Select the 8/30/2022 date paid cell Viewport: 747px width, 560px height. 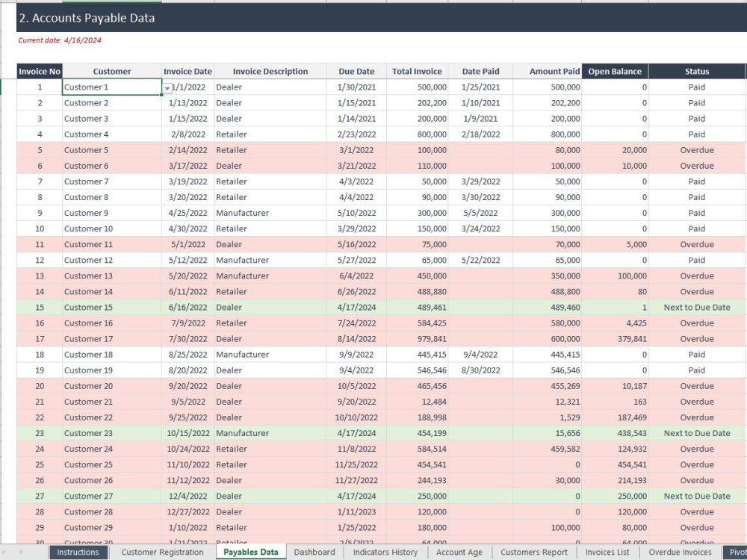pos(480,370)
